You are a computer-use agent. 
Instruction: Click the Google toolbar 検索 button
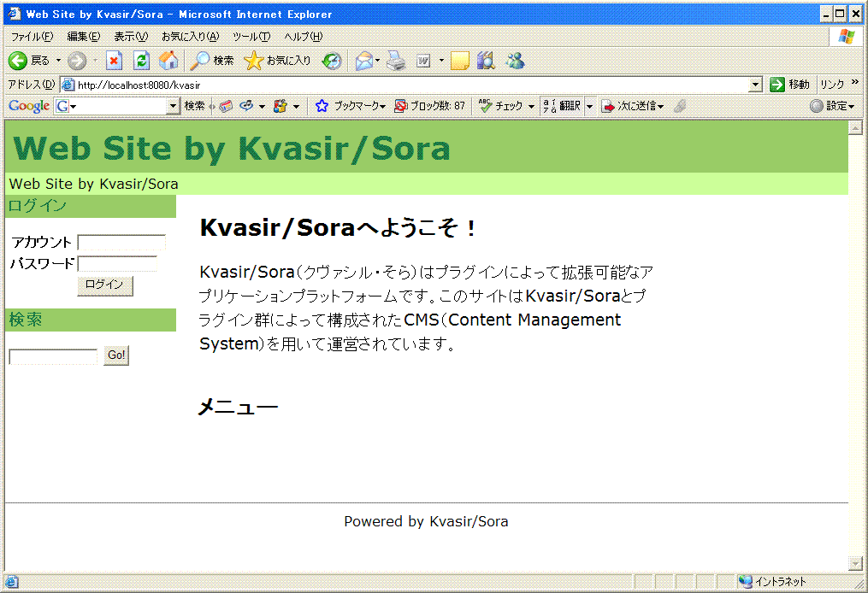click(195, 106)
